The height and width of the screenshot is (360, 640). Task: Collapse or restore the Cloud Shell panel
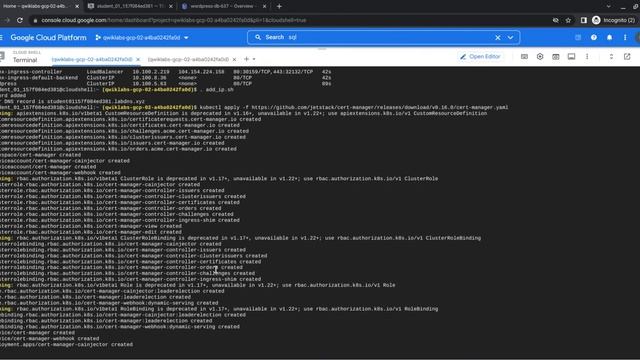point(611,57)
